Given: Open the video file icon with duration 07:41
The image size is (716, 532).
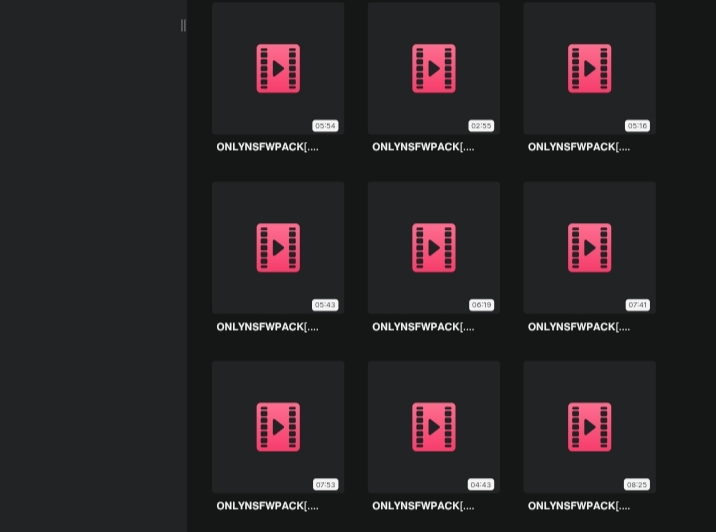Looking at the screenshot, I should coord(590,248).
